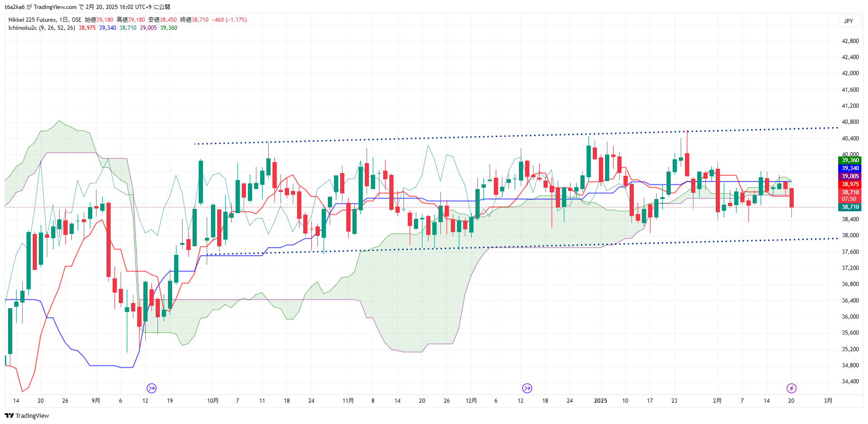Click the lightning bolt icon at February 20

791,388
